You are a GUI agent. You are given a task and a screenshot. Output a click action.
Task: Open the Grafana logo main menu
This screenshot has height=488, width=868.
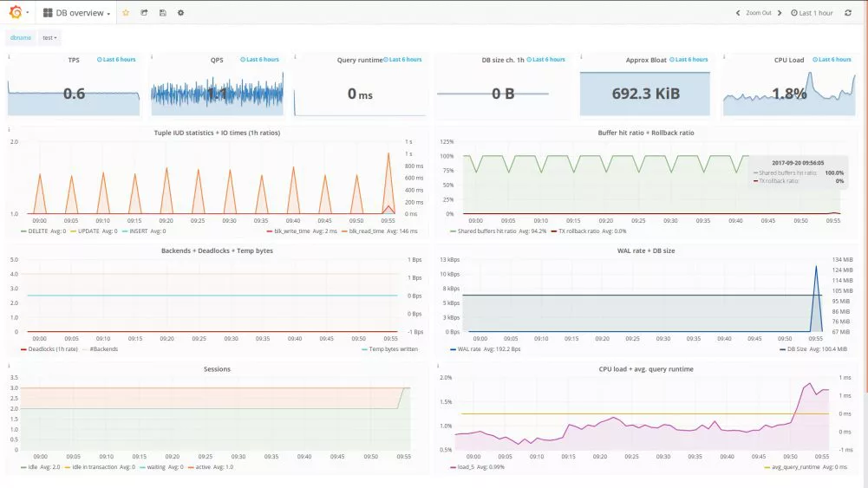coord(16,12)
